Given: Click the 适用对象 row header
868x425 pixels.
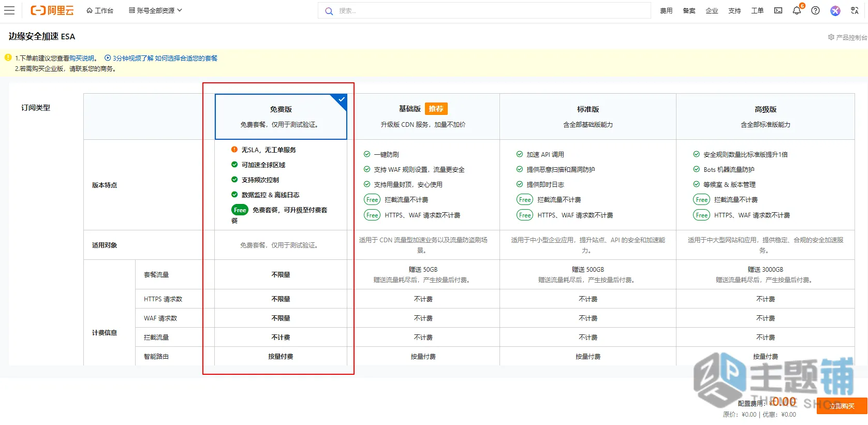Looking at the screenshot, I should (x=105, y=245).
